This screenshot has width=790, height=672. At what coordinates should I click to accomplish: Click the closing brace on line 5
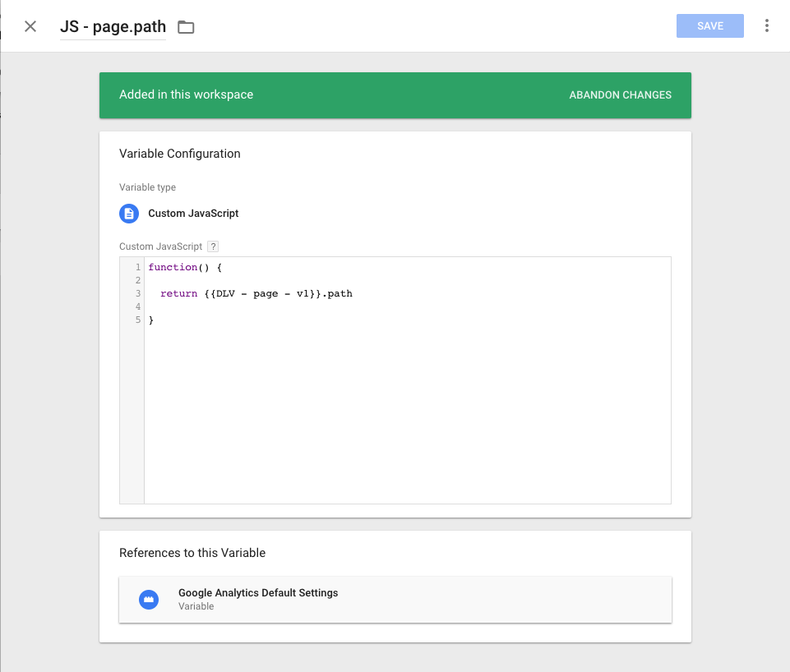[x=151, y=320]
